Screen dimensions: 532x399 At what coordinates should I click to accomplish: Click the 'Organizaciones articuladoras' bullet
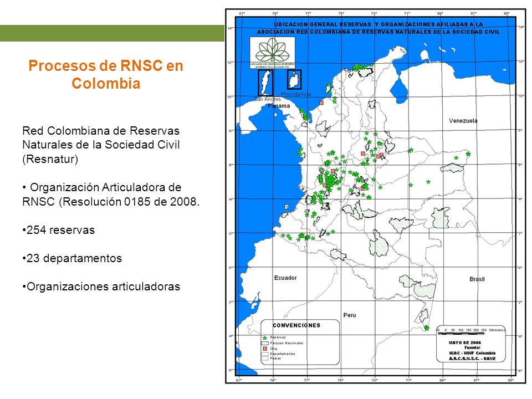101,287
